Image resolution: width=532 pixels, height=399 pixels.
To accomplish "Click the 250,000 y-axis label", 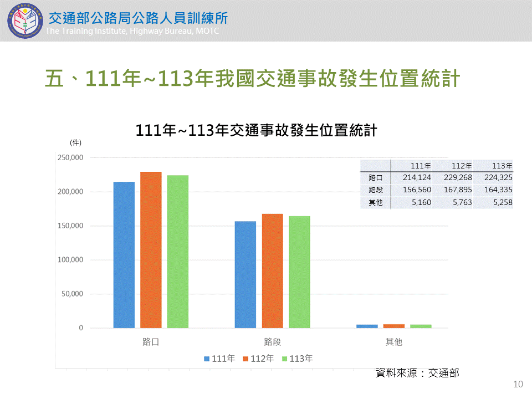I will pyautogui.click(x=70, y=157).
